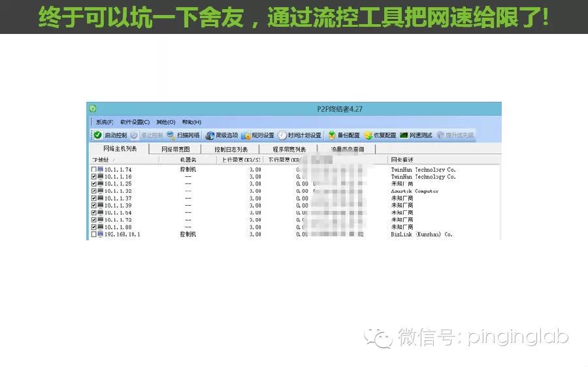Sort by the IP地址 column header

click(125, 160)
